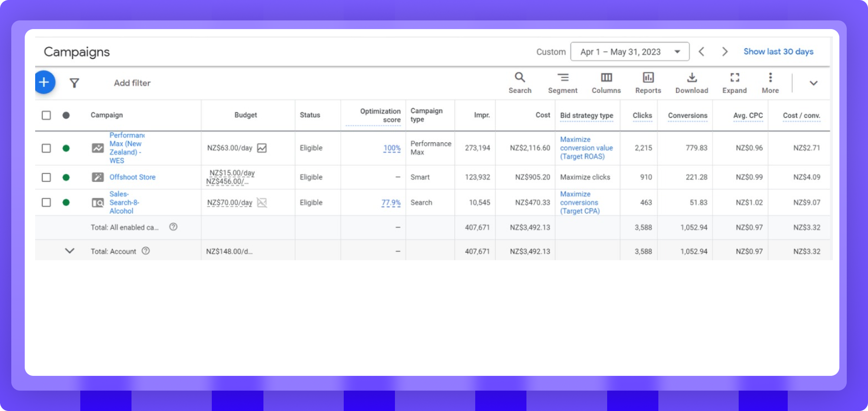Expand the table to full screen

(x=734, y=82)
